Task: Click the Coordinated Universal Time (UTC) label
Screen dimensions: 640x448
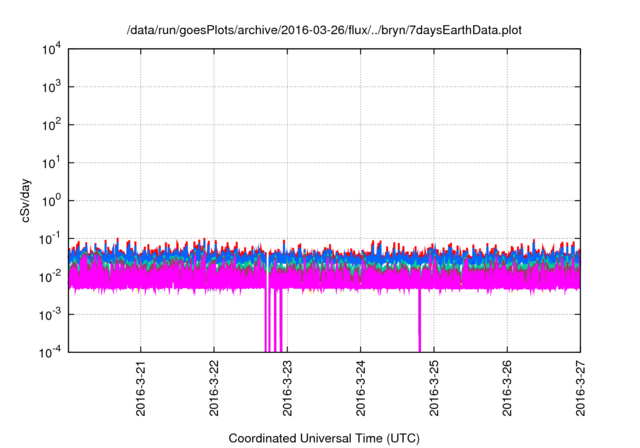Action: coord(324,438)
